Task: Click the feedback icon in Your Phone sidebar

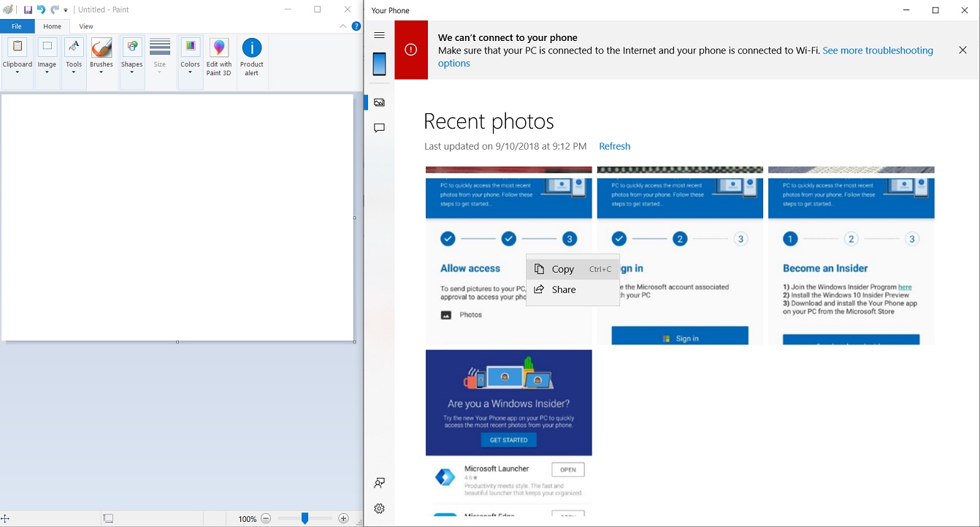Action: 379,482
